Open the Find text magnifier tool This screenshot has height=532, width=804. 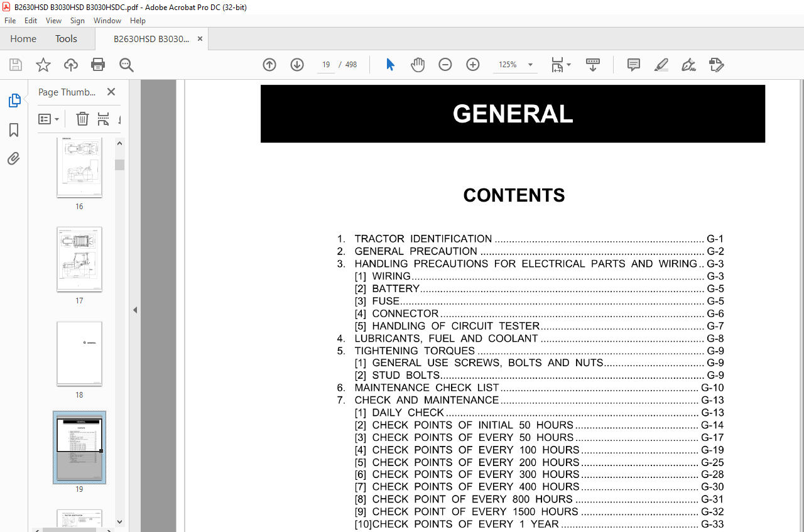pos(126,65)
